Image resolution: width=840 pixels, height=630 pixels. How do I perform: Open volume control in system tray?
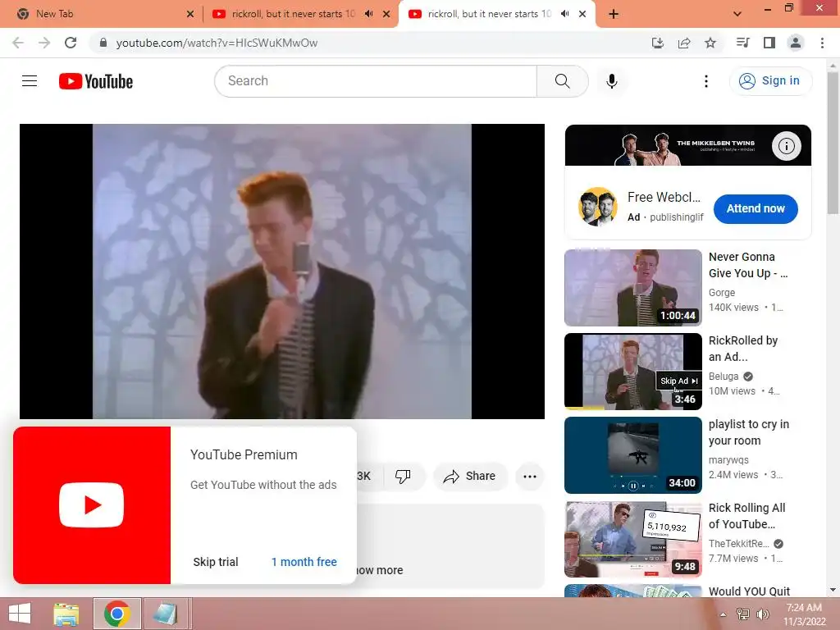point(762,614)
